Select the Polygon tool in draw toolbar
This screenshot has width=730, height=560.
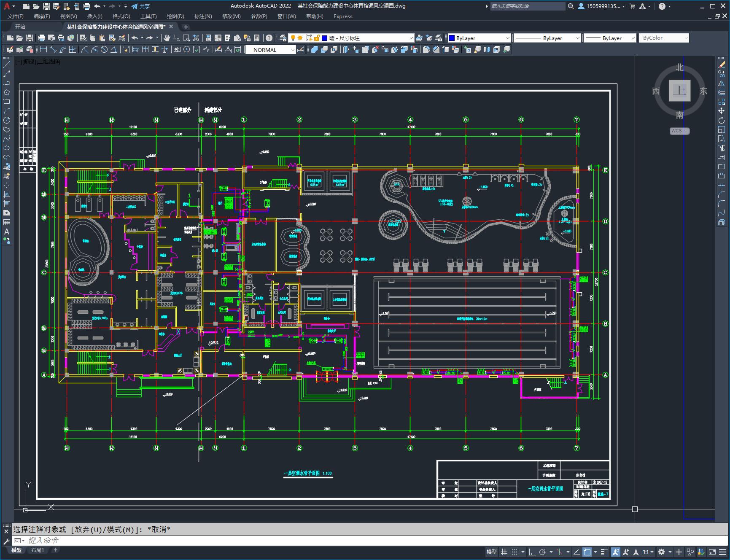[x=7, y=92]
